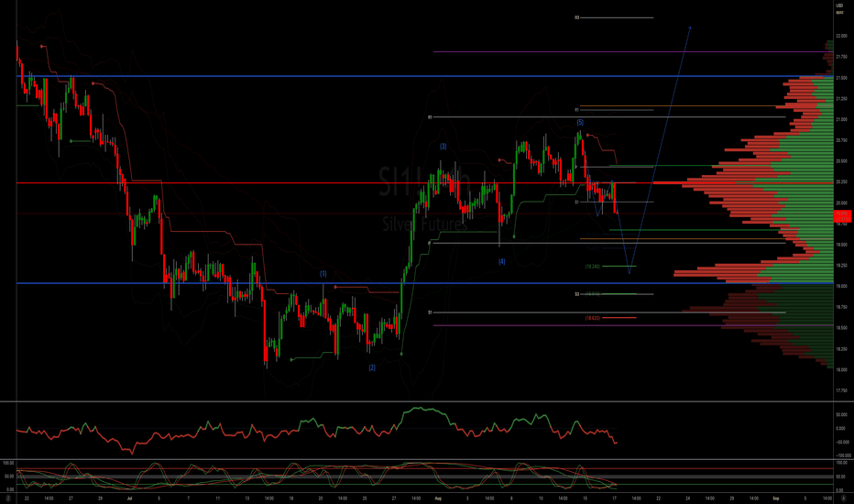Select the lower blue horizontal line near 19.000

(x=425, y=283)
